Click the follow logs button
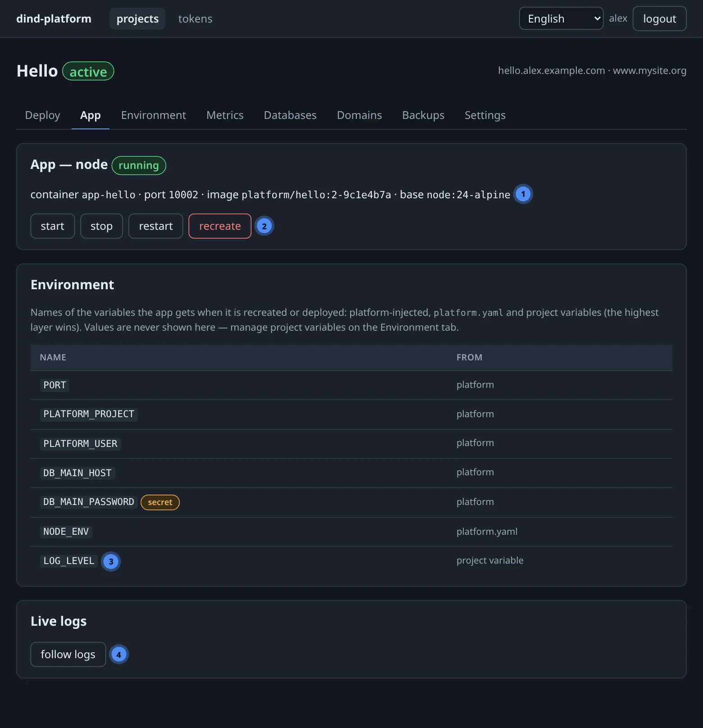This screenshot has height=728, width=703. point(68,655)
